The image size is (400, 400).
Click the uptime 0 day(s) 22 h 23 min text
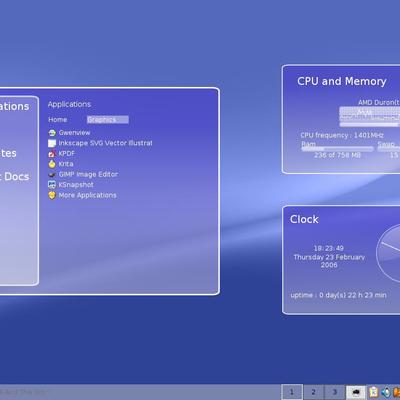coord(338,295)
